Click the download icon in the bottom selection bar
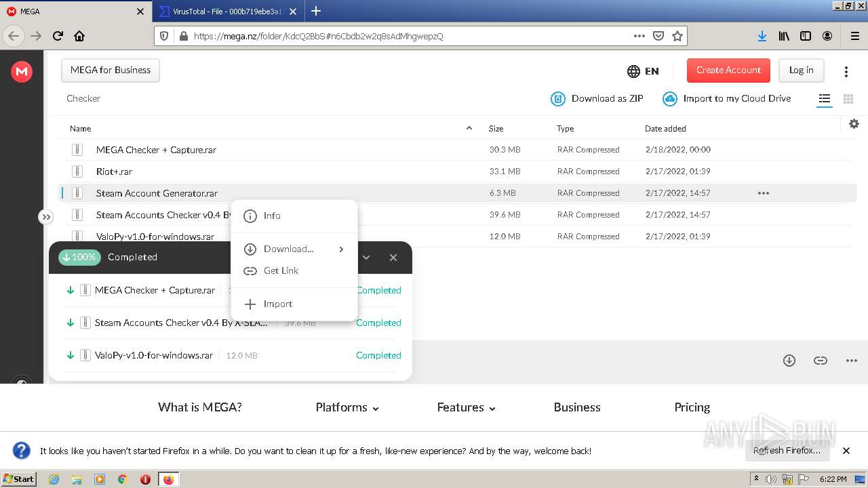 click(789, 361)
